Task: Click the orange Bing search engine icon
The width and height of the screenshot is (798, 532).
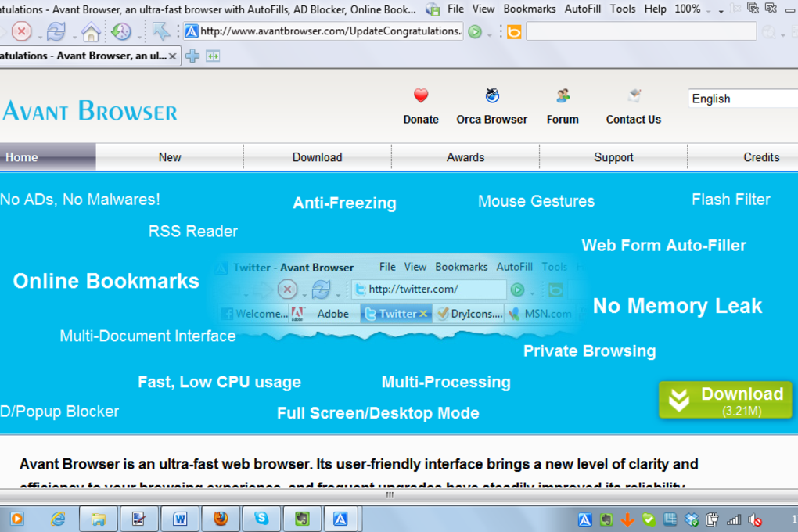Action: click(x=514, y=32)
